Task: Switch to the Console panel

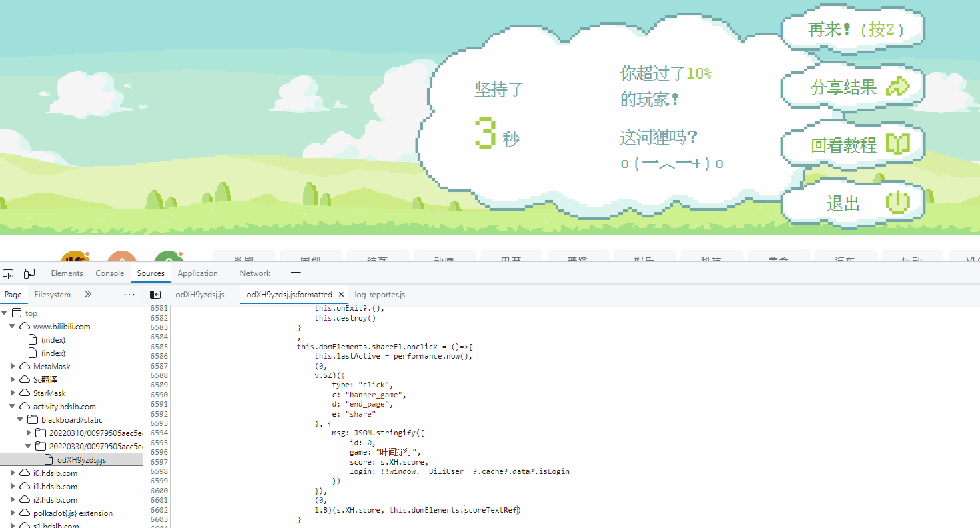Action: [x=109, y=273]
